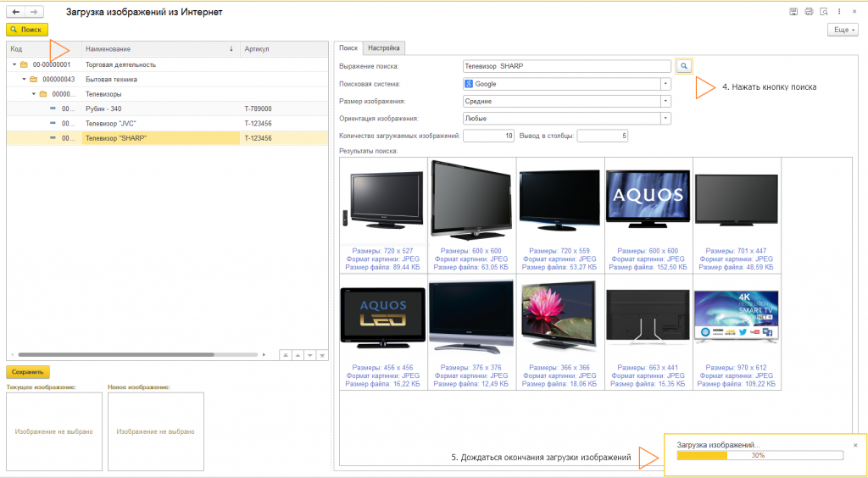Screen dimensions: 868x478
Task: Open the Еще menu
Action: pyautogui.click(x=843, y=30)
